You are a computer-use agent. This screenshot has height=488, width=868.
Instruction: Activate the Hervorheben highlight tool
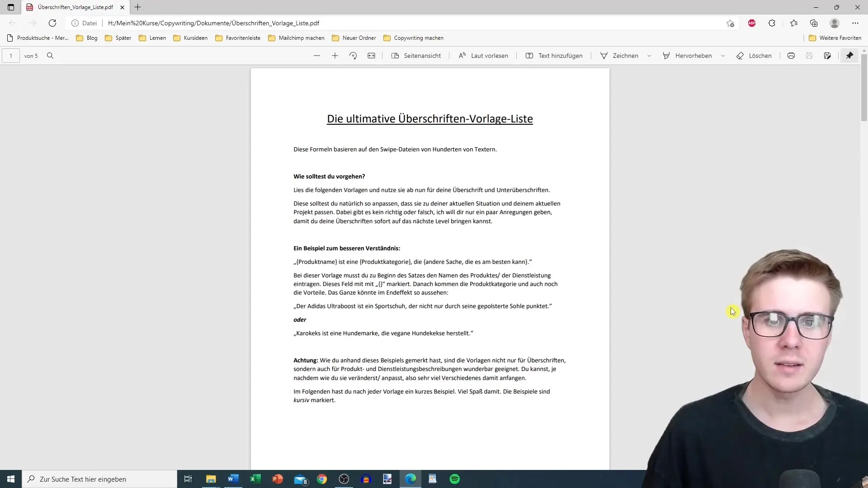pos(687,56)
